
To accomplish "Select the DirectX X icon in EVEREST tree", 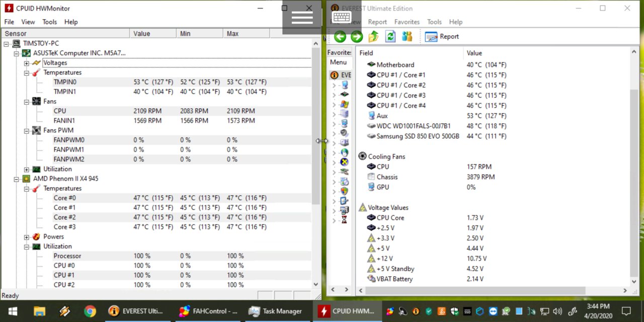I will tap(344, 162).
